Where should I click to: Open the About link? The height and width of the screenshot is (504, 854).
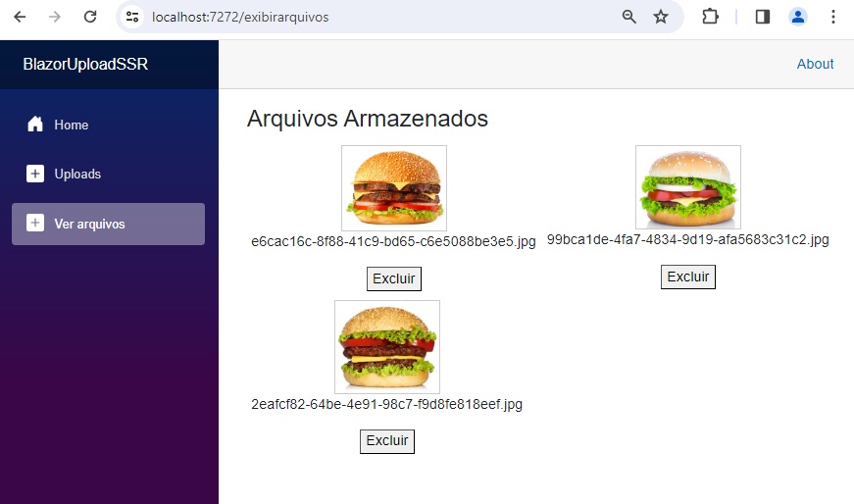(815, 64)
